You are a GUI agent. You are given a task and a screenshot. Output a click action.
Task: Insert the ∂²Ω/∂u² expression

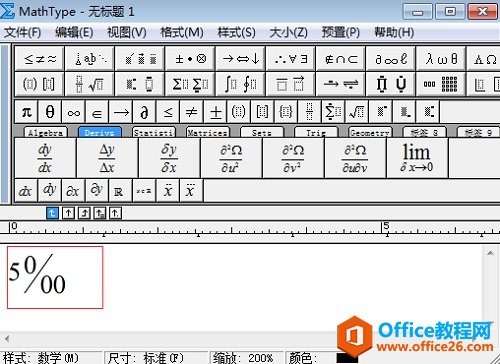coord(231,158)
